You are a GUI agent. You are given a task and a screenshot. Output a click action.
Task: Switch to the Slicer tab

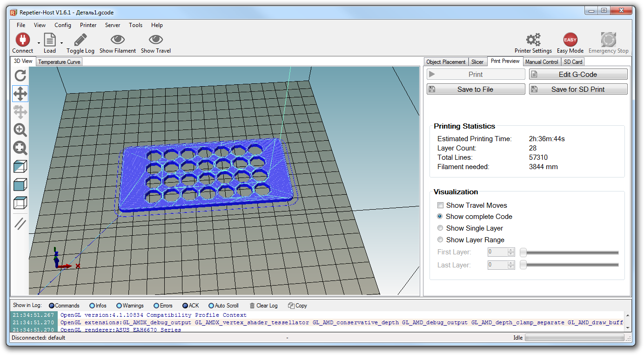477,62
